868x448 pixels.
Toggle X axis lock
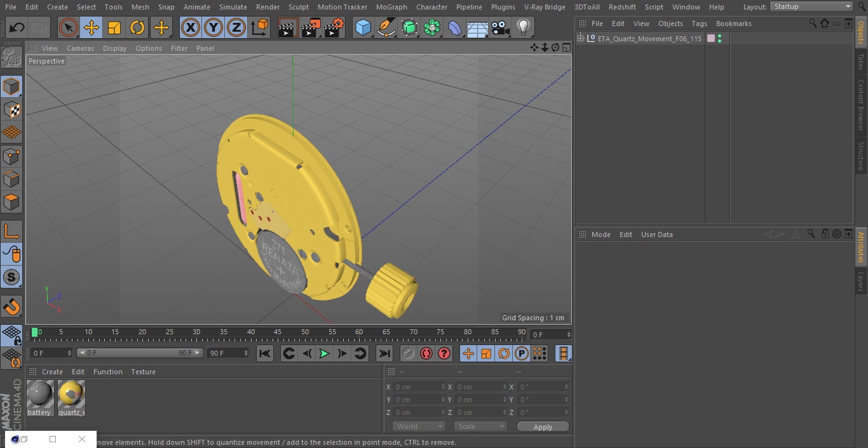tap(191, 28)
